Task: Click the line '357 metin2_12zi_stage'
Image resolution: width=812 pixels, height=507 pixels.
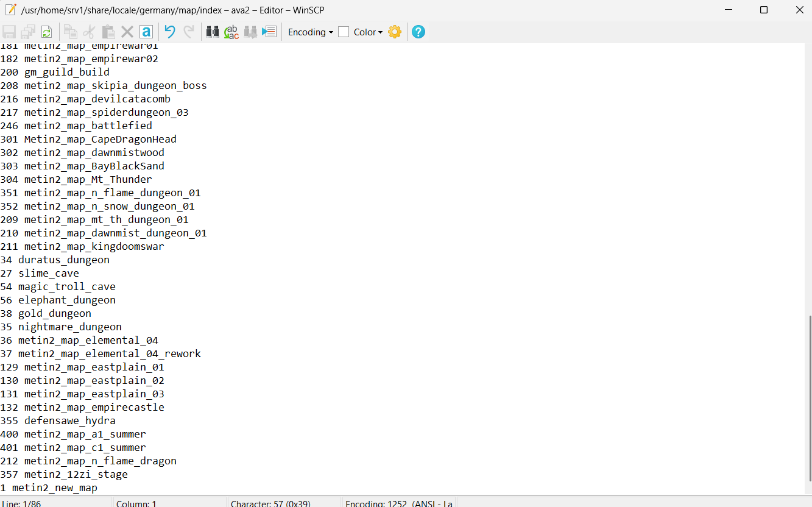Action: [64, 474]
